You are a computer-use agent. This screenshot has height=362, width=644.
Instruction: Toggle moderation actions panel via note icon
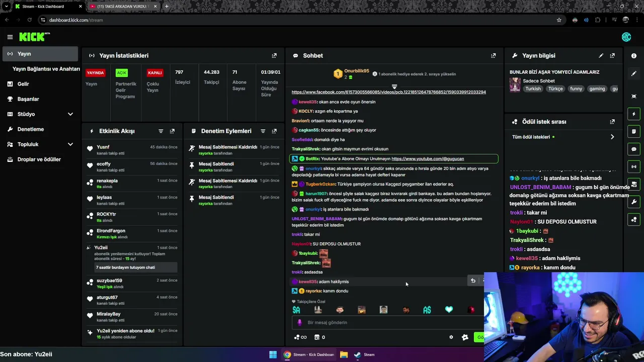[x=634, y=132]
